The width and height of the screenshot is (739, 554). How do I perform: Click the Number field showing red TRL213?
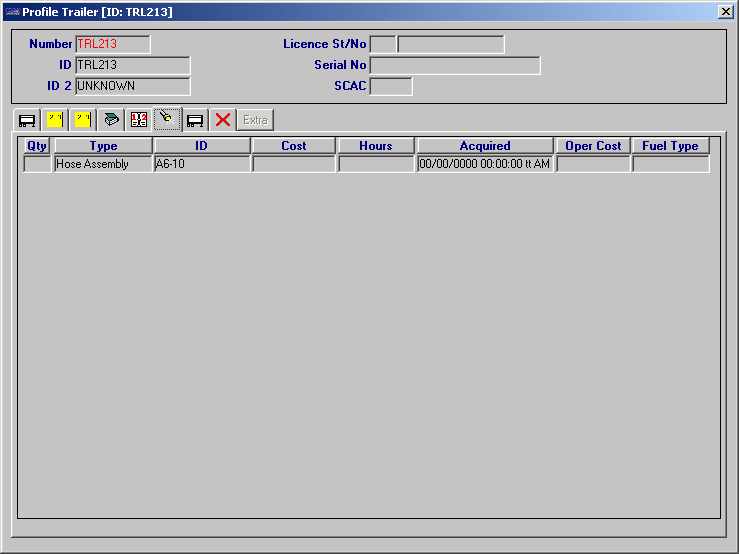(x=113, y=44)
